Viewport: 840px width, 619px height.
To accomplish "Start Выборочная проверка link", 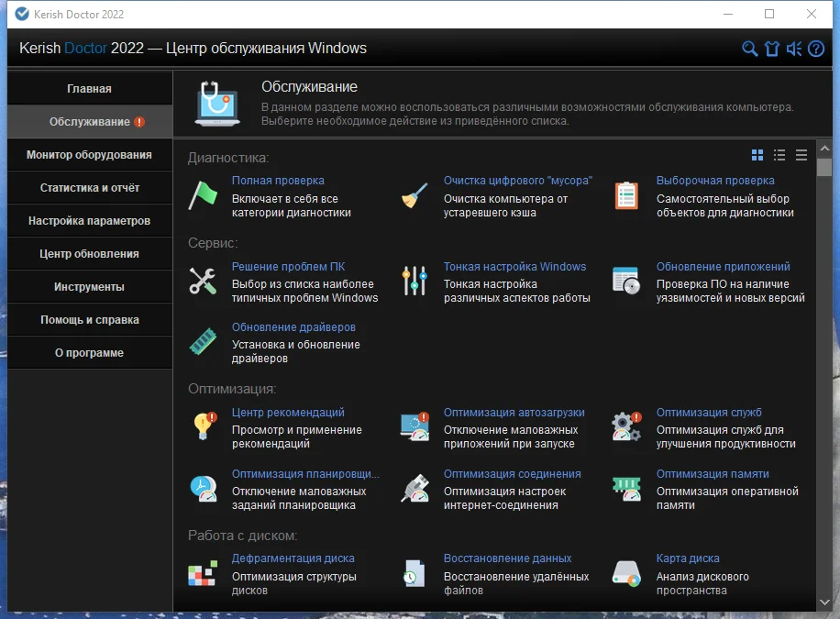I will coord(715,181).
